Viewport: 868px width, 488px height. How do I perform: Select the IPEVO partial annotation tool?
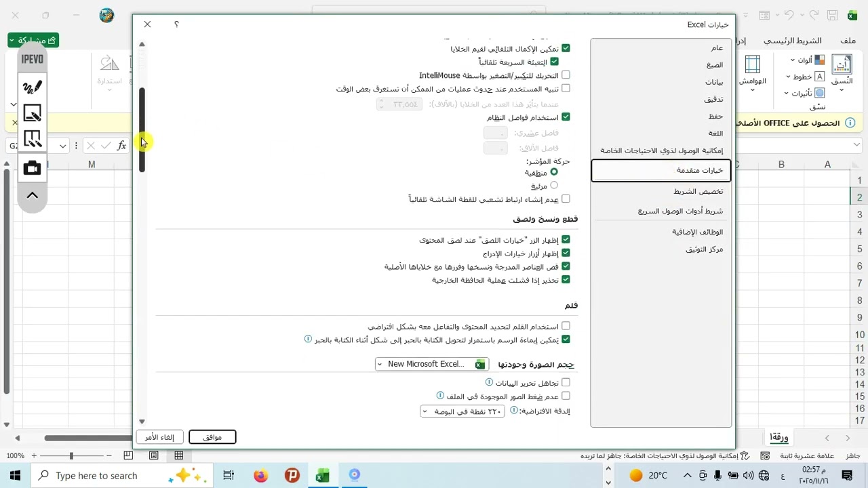point(32,139)
